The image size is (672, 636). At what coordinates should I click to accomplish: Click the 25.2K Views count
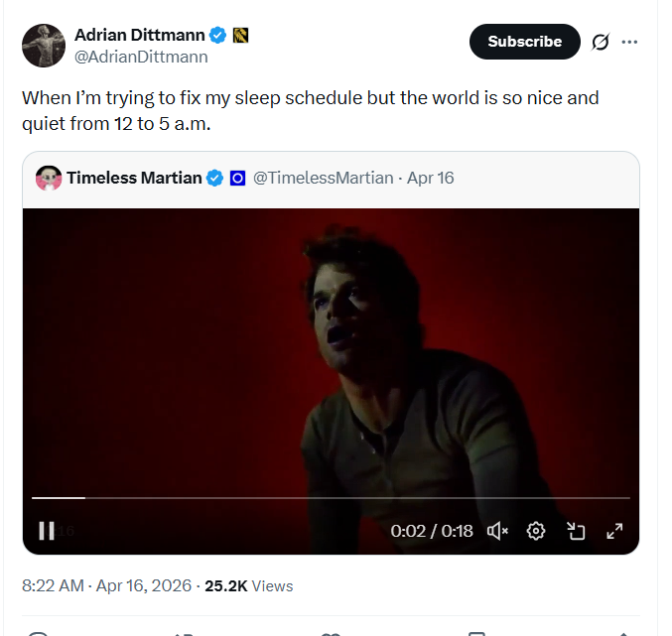coord(248,585)
